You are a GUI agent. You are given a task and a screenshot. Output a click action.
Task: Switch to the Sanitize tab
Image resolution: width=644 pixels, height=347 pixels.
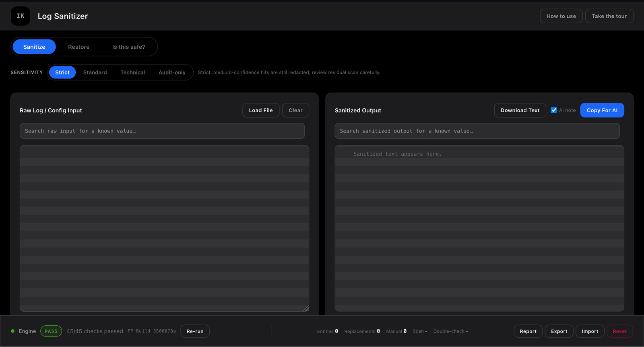(34, 47)
